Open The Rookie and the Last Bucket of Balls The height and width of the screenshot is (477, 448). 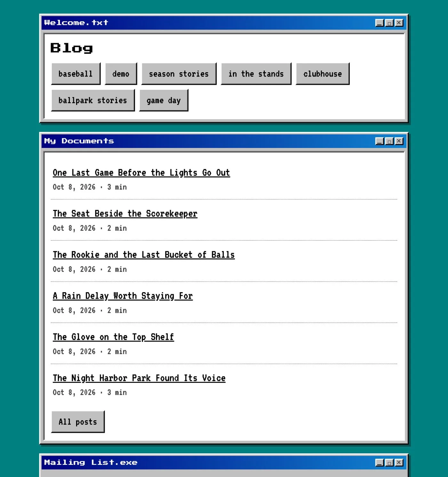144,255
